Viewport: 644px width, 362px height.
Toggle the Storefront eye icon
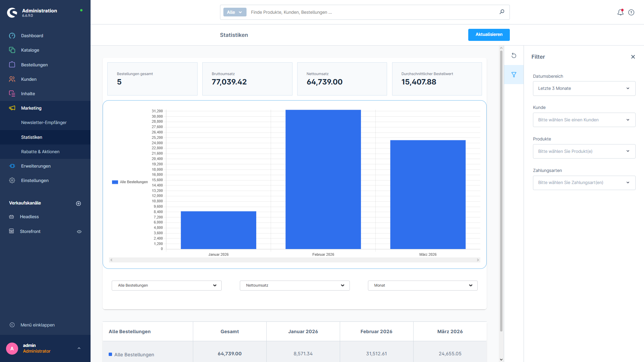[x=79, y=232]
